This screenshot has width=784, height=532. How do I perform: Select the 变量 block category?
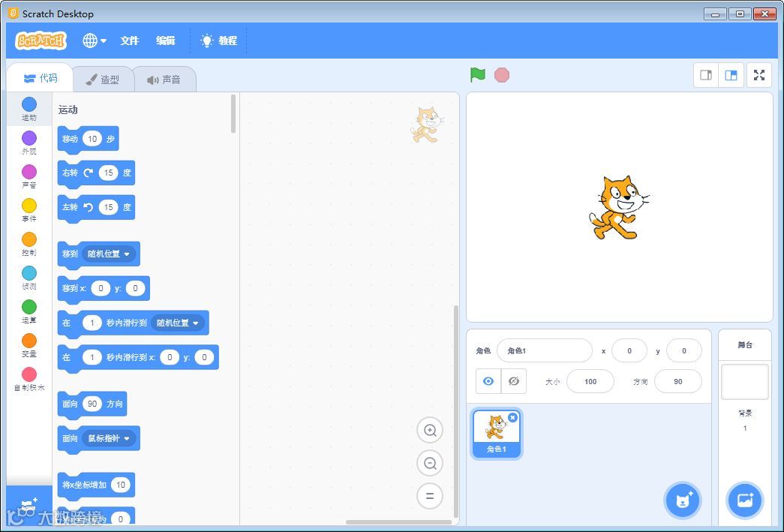pos(29,345)
